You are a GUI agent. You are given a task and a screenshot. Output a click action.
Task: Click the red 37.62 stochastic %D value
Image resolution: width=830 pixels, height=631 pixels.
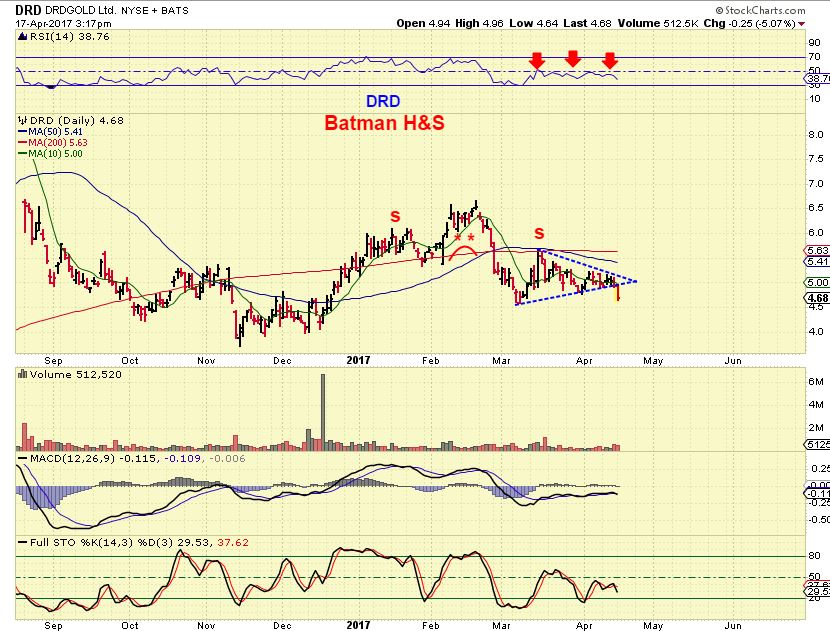click(x=232, y=543)
